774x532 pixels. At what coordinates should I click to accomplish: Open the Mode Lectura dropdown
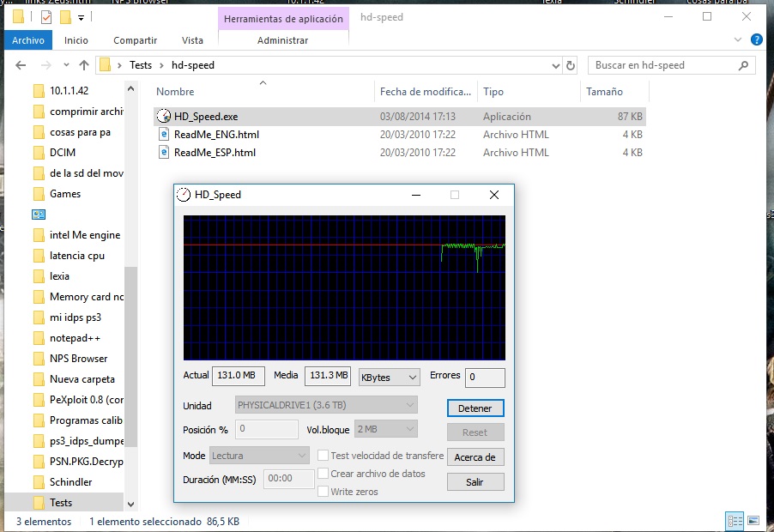(260, 456)
